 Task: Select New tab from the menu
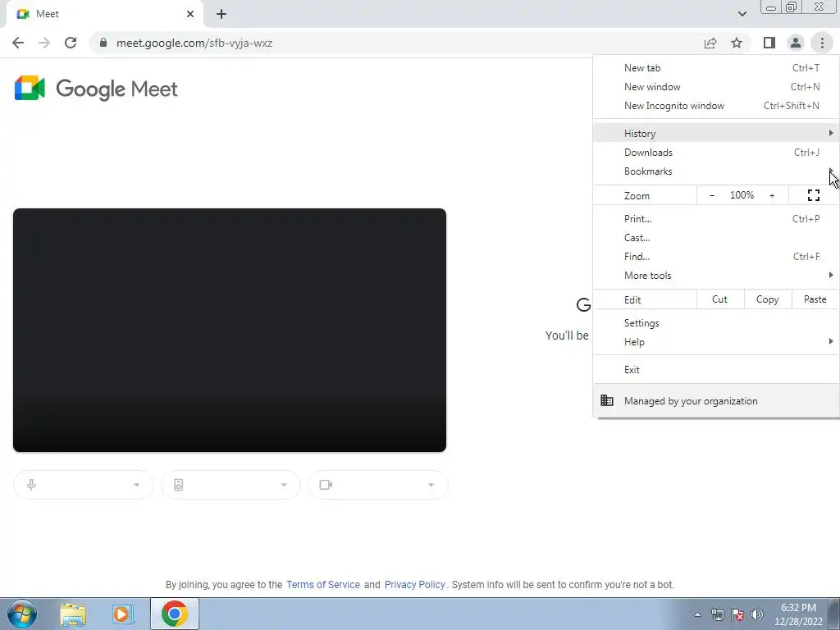click(715, 68)
